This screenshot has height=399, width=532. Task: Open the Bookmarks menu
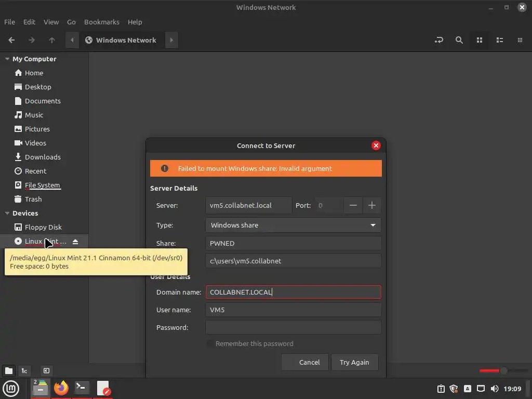[x=102, y=22]
